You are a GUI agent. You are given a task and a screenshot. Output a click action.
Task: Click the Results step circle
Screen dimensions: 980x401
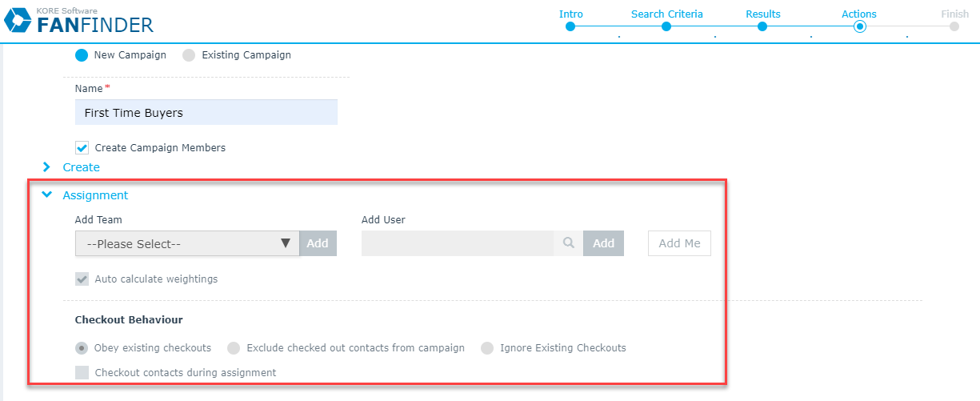[x=762, y=26]
